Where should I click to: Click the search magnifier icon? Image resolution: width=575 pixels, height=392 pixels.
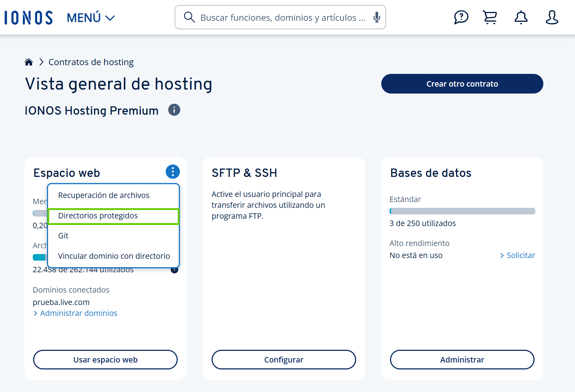pos(189,17)
